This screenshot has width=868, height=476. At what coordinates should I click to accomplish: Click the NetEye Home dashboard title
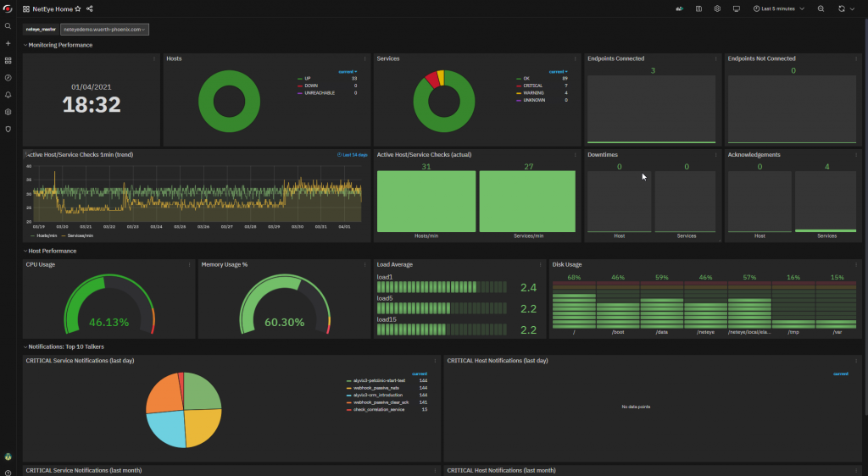(x=53, y=8)
